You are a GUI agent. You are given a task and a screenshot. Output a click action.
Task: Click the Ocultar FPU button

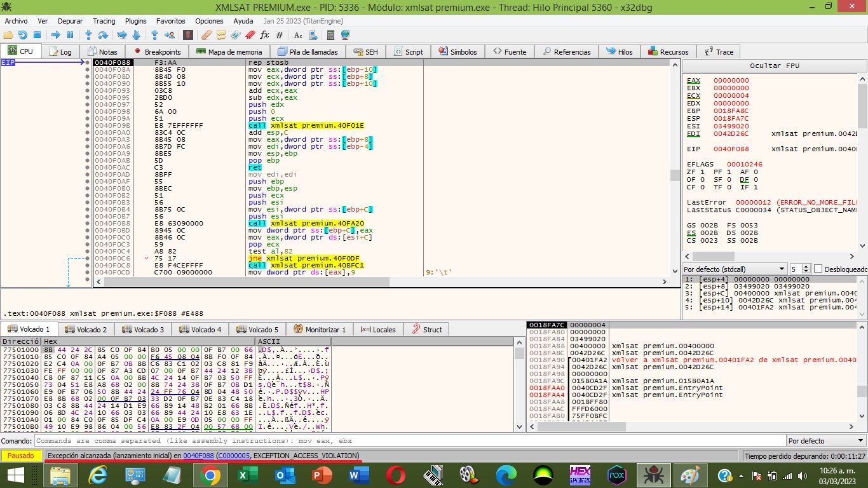(x=775, y=65)
